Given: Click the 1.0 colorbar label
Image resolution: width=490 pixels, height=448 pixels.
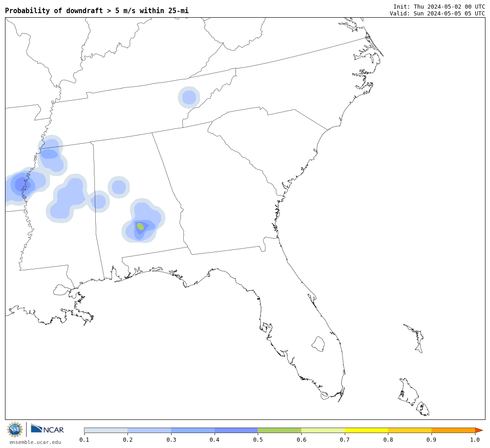Looking at the screenshot, I should (x=475, y=439).
